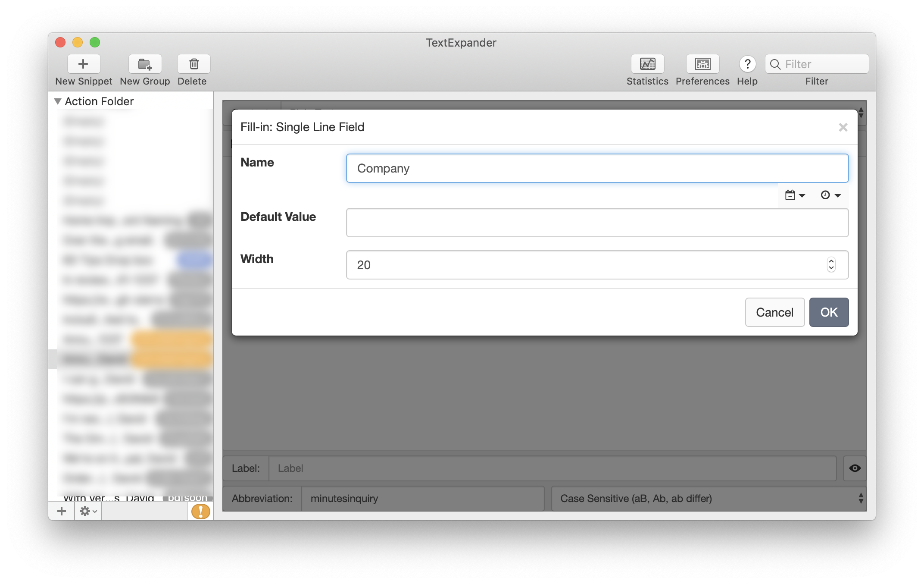
Task: Open the clock time dropdown
Action: click(830, 195)
